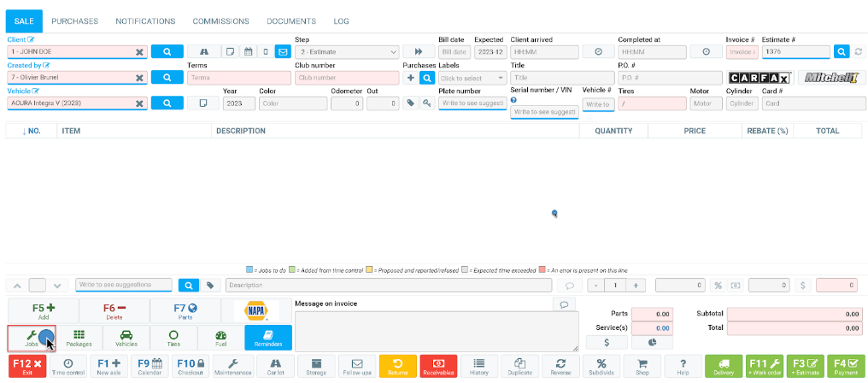Click the CARFAX logo button
The image size is (868, 383).
click(759, 78)
